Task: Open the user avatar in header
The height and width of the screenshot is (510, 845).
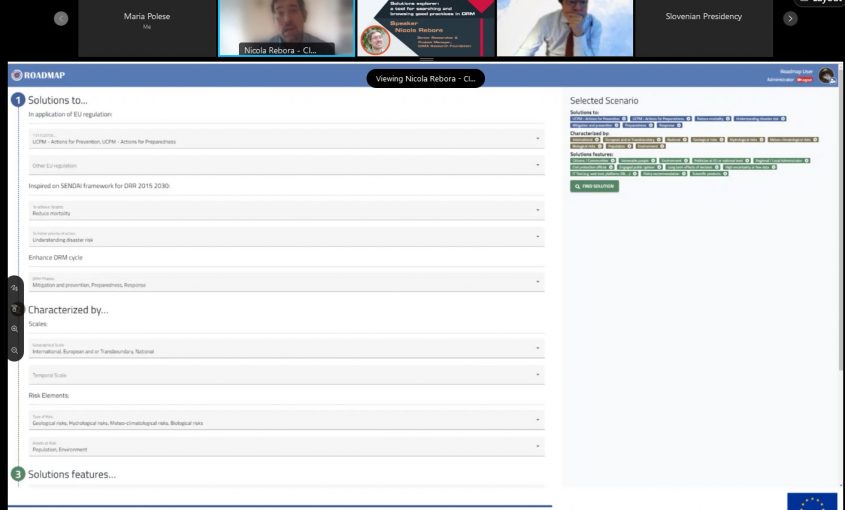Action: point(826,75)
